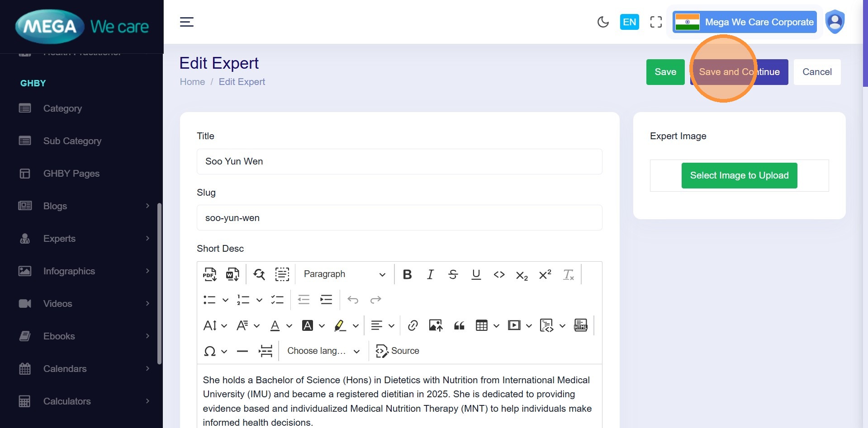868x428 pixels.
Task: Open the Paragraph heading dropdown
Action: click(344, 274)
